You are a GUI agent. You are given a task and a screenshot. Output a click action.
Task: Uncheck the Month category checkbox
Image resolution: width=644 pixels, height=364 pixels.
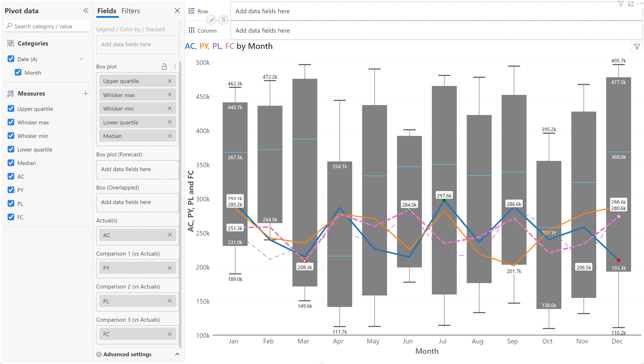pyautogui.click(x=18, y=73)
